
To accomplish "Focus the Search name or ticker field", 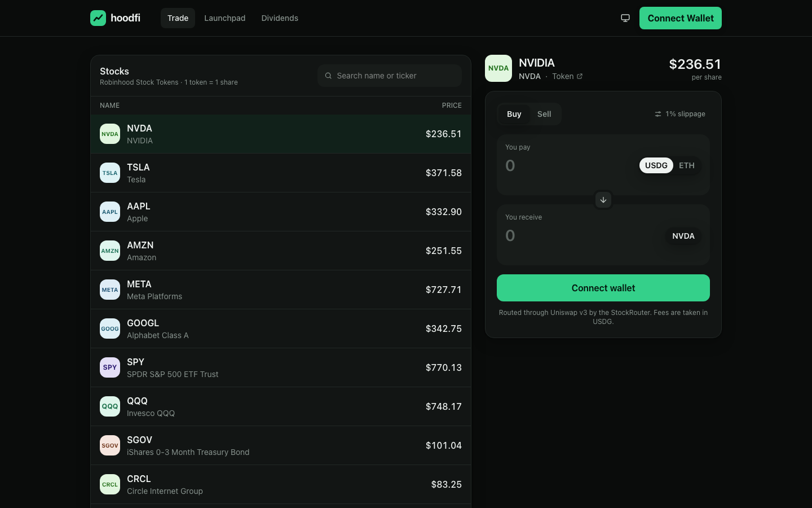I will [390, 76].
